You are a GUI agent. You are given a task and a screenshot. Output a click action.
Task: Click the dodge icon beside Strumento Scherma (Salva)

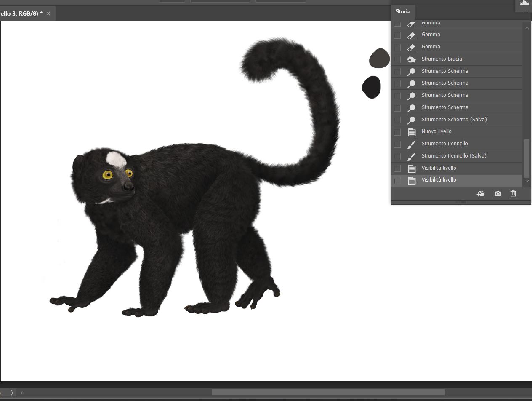coord(412,120)
